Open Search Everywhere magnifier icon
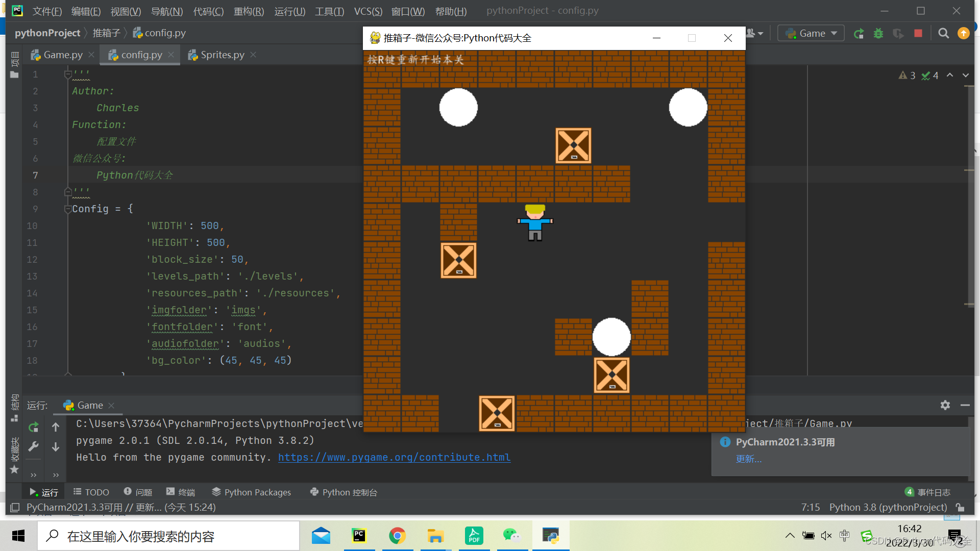Viewport: 980px width, 551px height. tap(943, 34)
